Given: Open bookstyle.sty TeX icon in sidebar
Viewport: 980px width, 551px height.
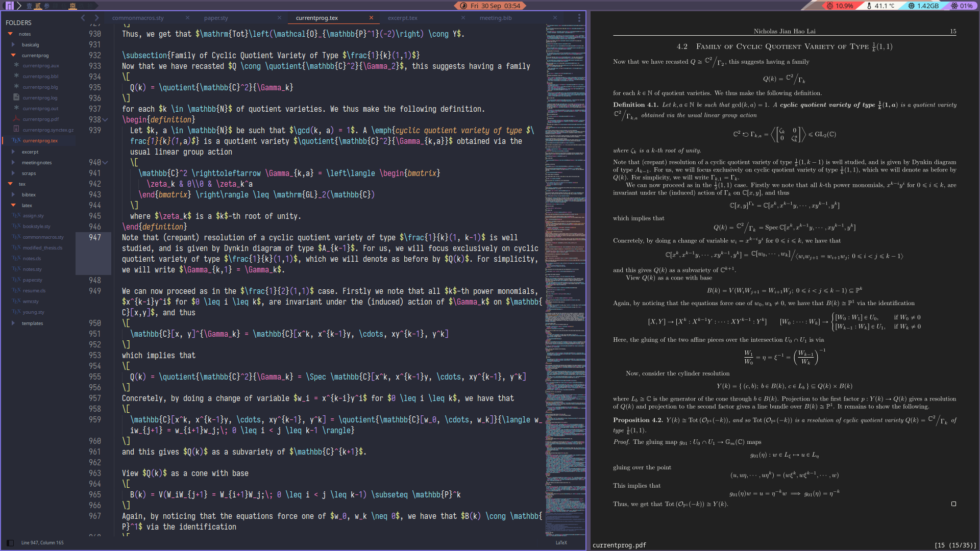Looking at the screenshot, I should click(x=16, y=226).
